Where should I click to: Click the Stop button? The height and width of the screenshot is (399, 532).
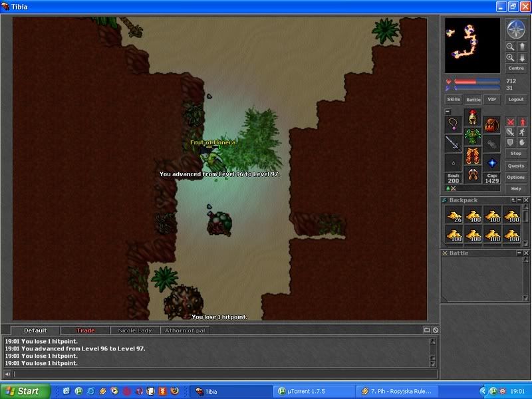(516, 154)
